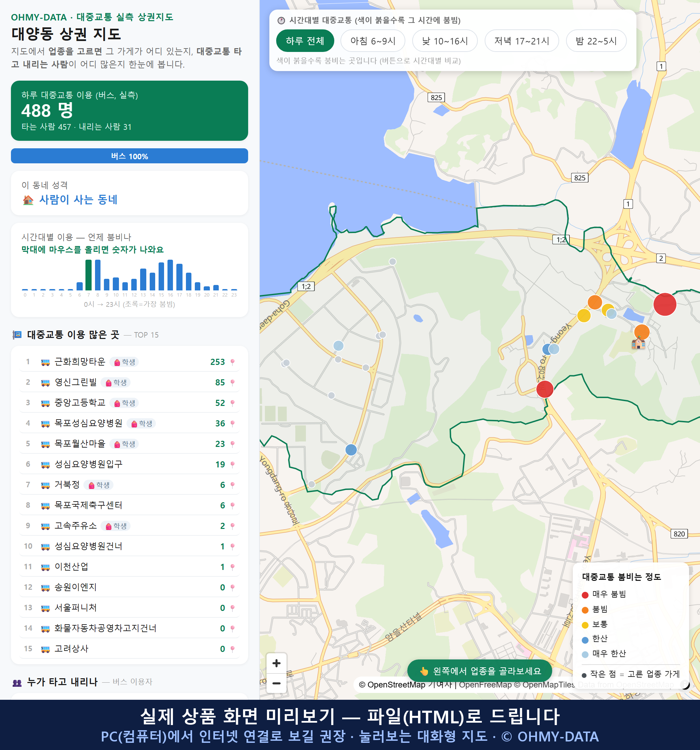Click pin icon on 이천산업 row
700x750 pixels.
tap(232, 567)
